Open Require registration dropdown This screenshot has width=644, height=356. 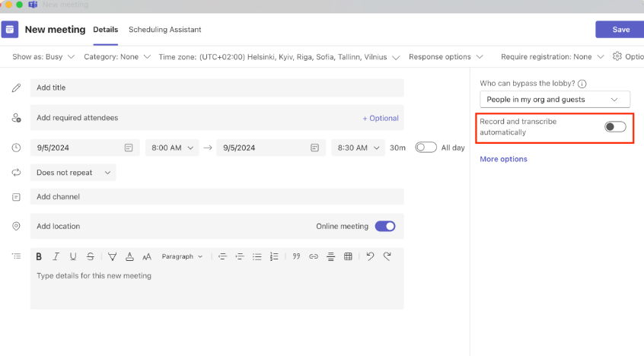click(x=552, y=56)
